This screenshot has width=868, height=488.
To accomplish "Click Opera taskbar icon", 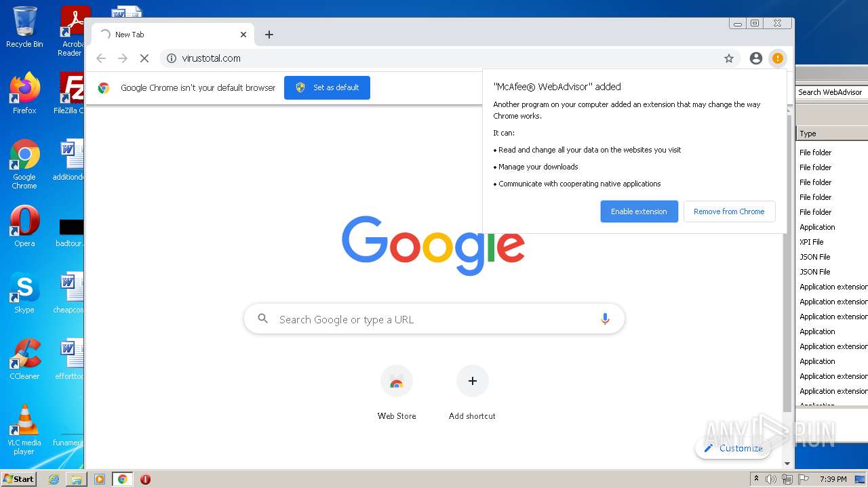I will point(145,479).
